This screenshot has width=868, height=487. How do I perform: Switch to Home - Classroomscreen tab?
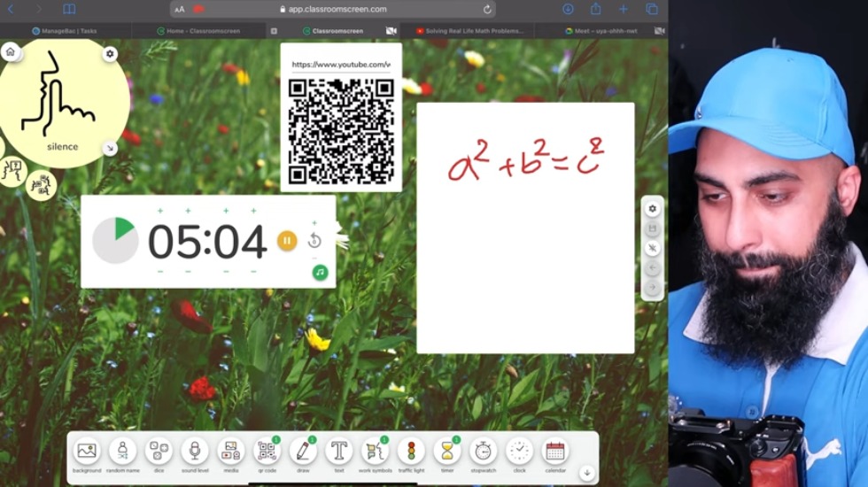pyautogui.click(x=198, y=31)
